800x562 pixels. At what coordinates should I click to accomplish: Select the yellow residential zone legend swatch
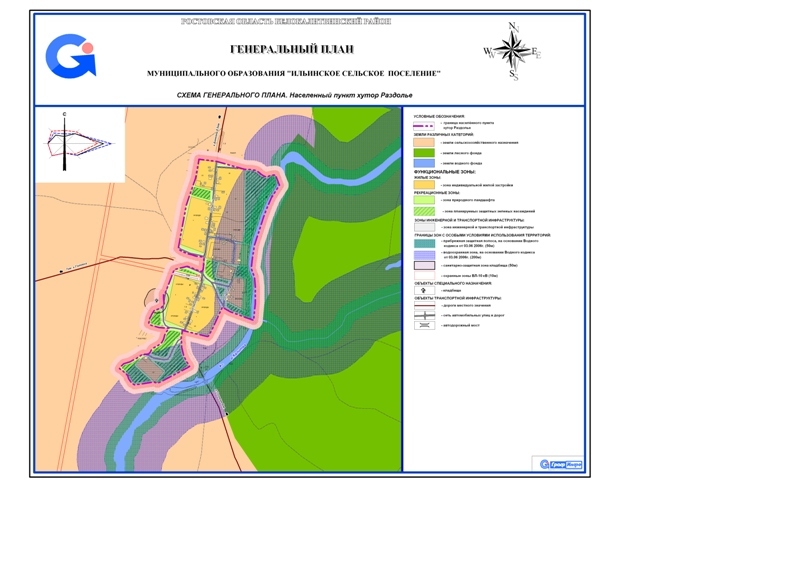pos(425,185)
